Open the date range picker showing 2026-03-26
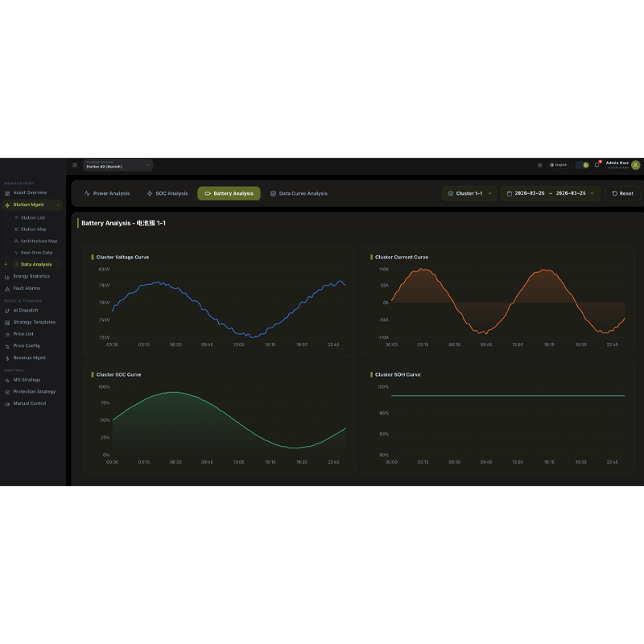Image resolution: width=644 pixels, height=644 pixels. pyautogui.click(x=551, y=193)
